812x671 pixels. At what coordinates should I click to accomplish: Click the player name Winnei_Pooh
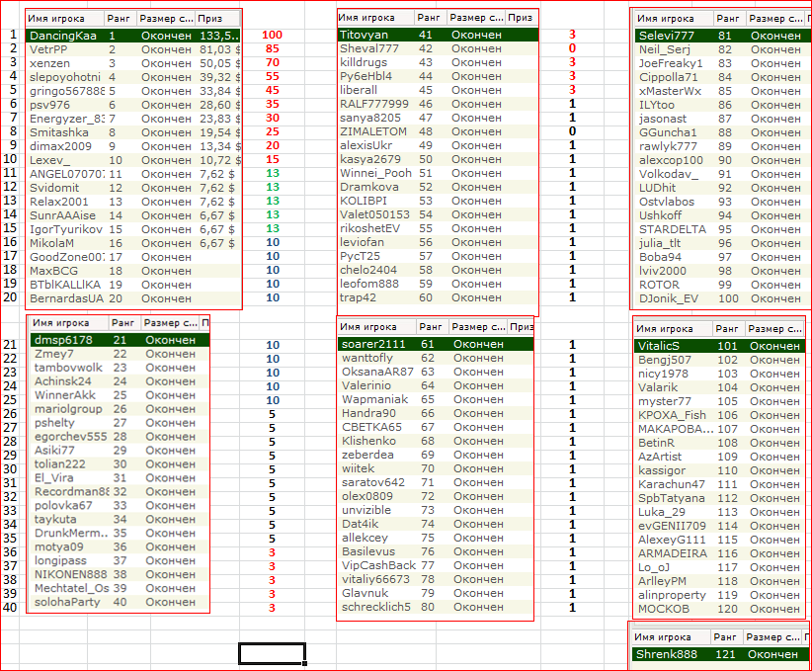coord(375,173)
